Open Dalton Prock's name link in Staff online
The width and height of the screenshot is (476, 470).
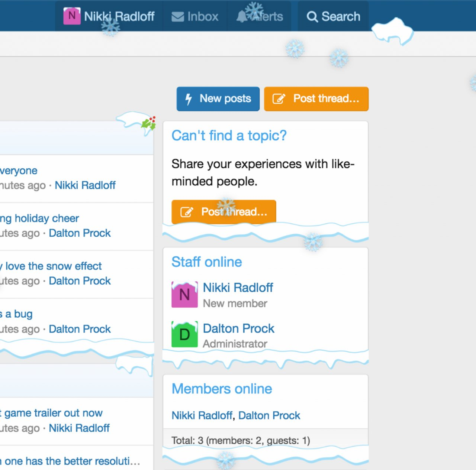click(x=238, y=328)
